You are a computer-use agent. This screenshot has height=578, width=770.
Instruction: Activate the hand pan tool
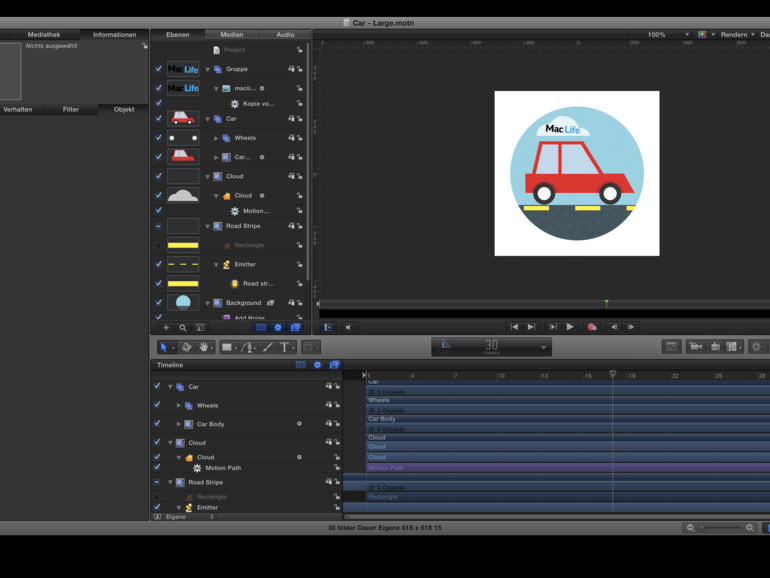pos(203,347)
